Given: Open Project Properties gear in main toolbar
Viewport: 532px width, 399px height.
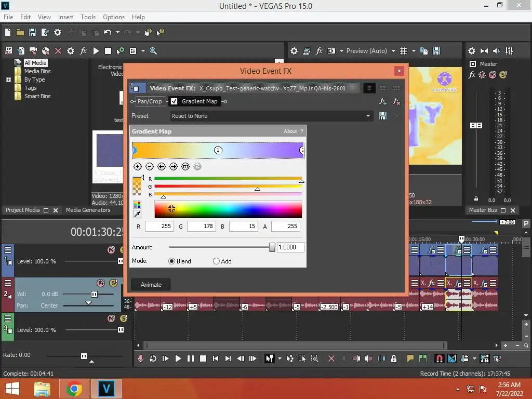Looking at the screenshot, I should pos(58,32).
